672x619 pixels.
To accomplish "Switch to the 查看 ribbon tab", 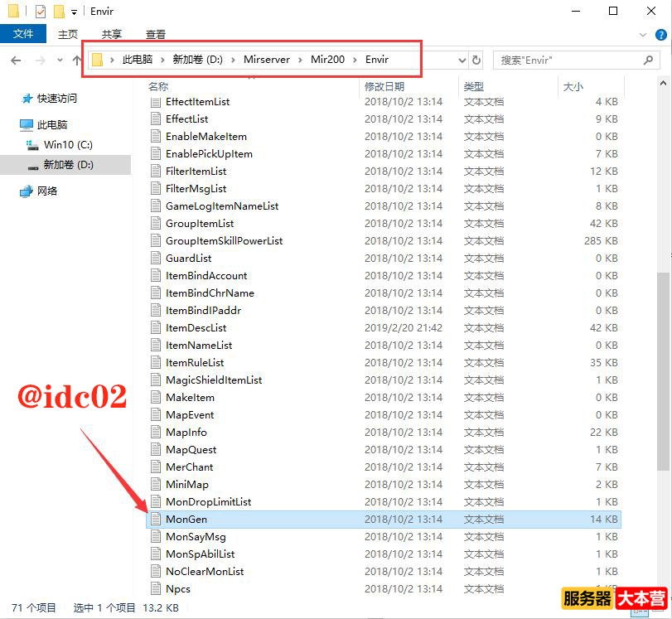I will 156,34.
